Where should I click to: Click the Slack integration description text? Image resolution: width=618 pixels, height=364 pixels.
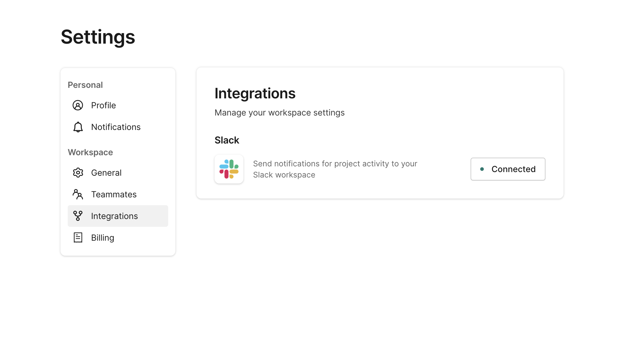335,169
